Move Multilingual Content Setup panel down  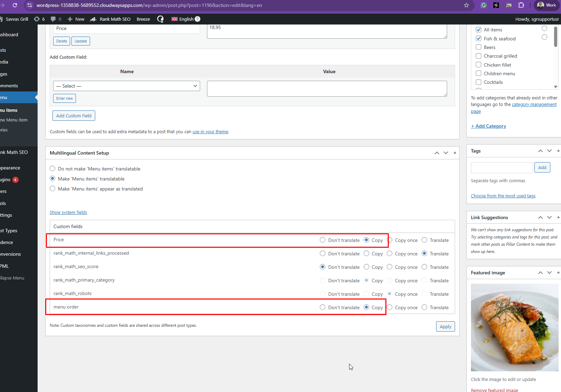click(446, 153)
